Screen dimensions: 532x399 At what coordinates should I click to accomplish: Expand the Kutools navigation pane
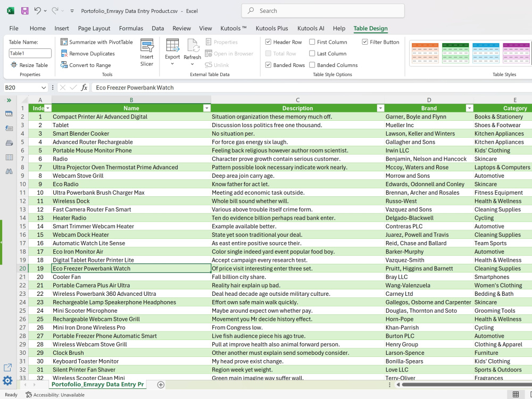point(9,100)
